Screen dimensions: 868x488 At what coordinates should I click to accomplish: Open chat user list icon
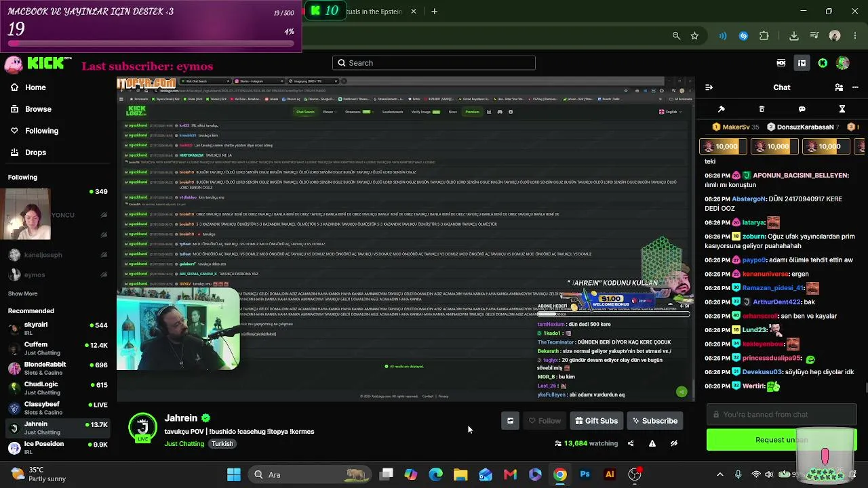tap(839, 87)
